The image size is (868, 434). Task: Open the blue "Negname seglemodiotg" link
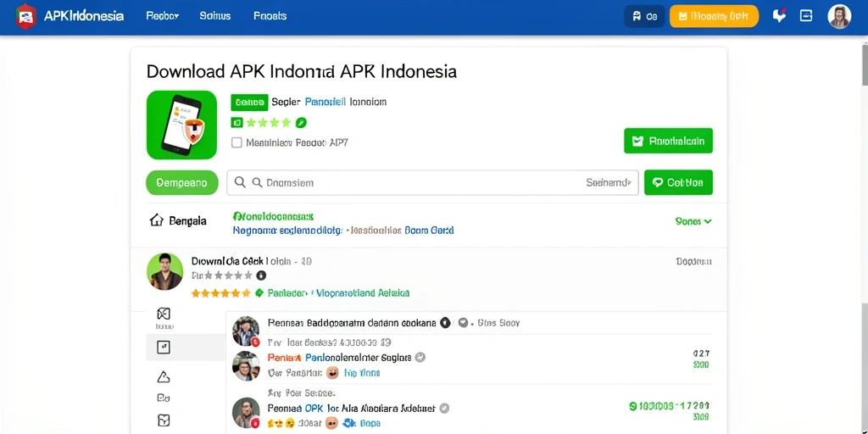287,231
